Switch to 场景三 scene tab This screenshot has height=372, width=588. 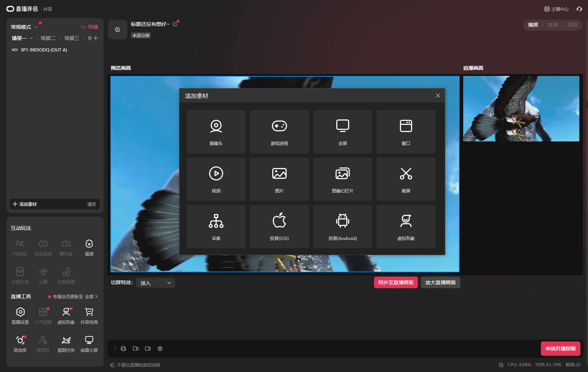(x=72, y=38)
